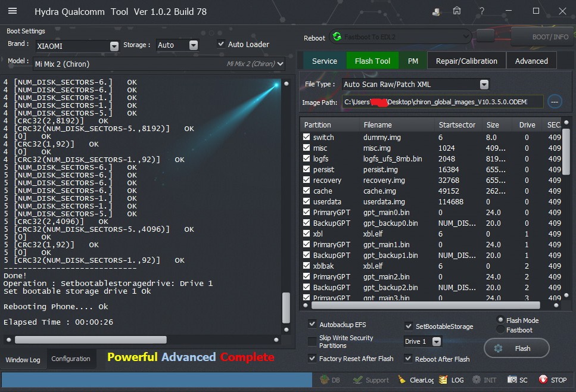Clear the log with ClearLog
Screen dimensions: 576x392
pos(416,380)
